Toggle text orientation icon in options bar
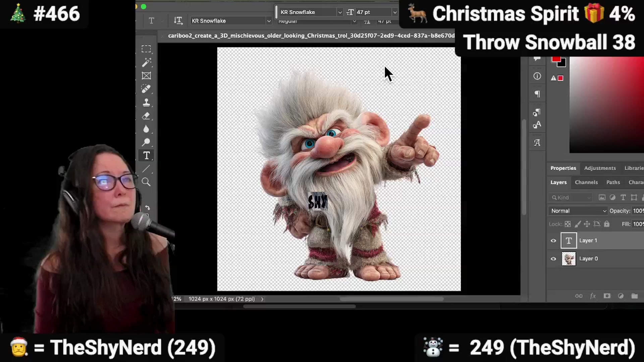The width and height of the screenshot is (644, 362). click(178, 21)
